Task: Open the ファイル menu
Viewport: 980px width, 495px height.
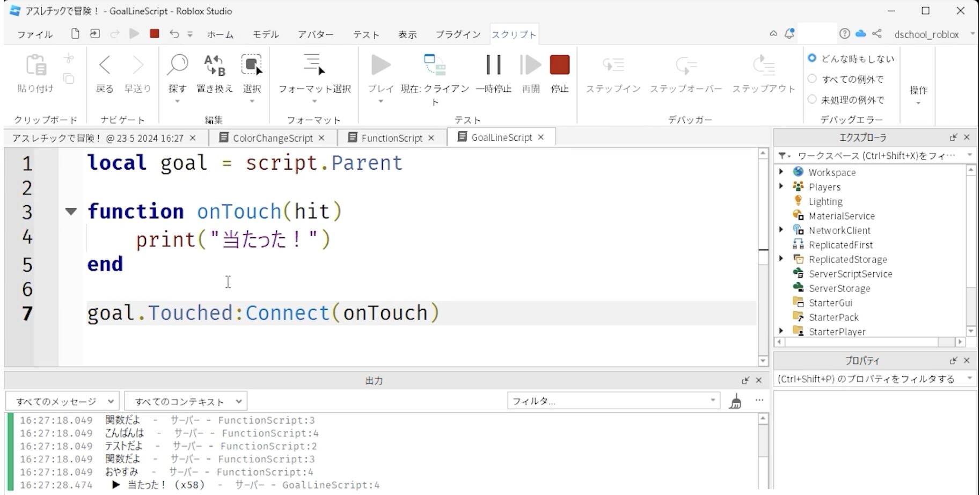Action: [x=35, y=34]
